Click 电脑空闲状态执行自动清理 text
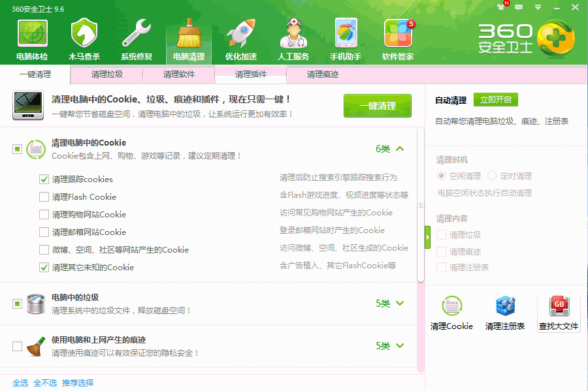This screenshot has width=588, height=391. coord(485,193)
